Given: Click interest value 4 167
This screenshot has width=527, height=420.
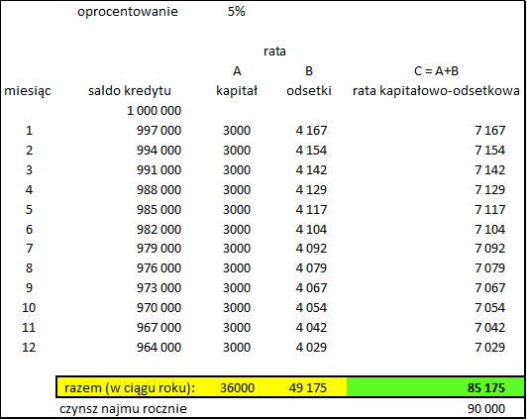Looking at the screenshot, I should coord(311,131).
